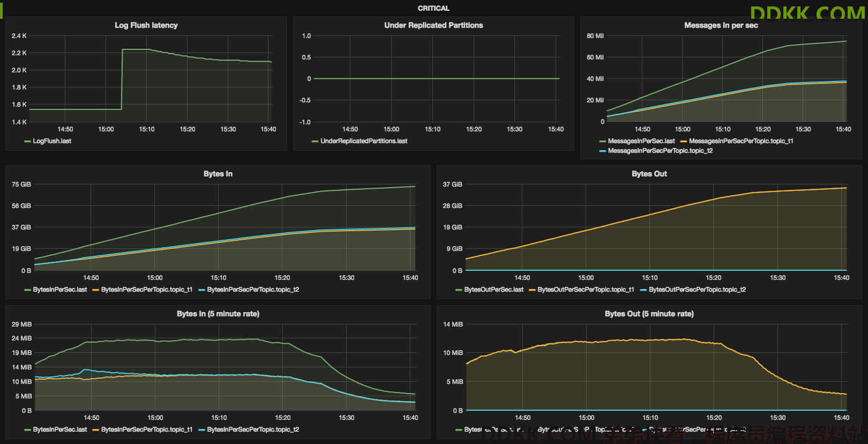Toggle BytesOutPerSecPerTopic.topic_t1 in the Bytes Out legend
868x444 pixels.
586,290
